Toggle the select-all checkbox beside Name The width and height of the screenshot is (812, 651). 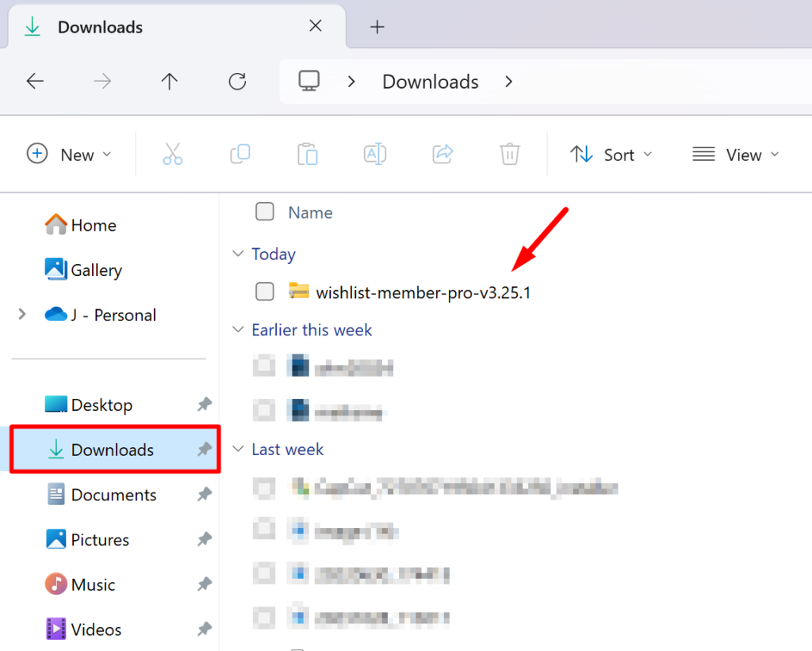[265, 211]
